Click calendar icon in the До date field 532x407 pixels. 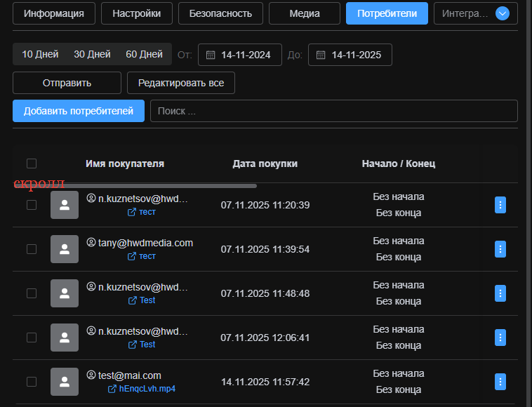321,55
